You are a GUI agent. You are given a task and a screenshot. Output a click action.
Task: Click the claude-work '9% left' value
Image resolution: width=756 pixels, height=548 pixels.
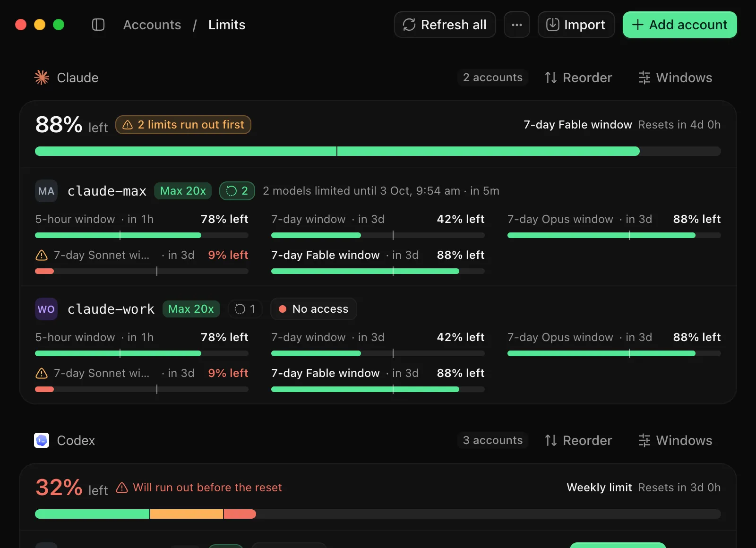[x=228, y=373]
